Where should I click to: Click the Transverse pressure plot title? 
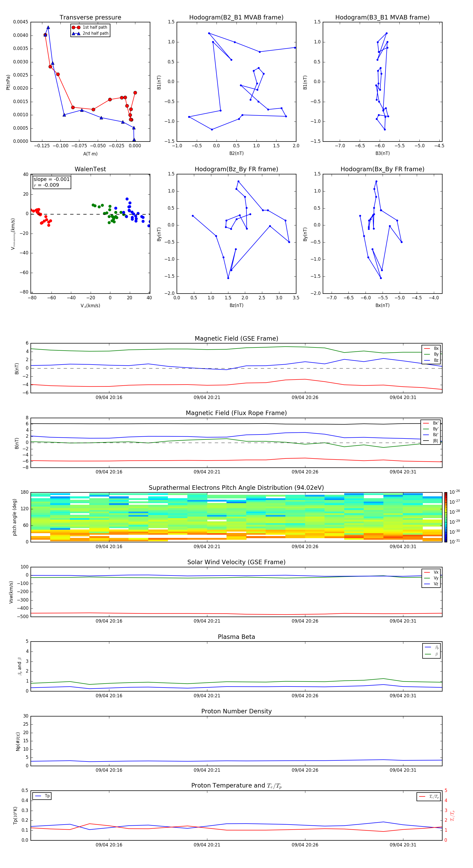pos(90,18)
